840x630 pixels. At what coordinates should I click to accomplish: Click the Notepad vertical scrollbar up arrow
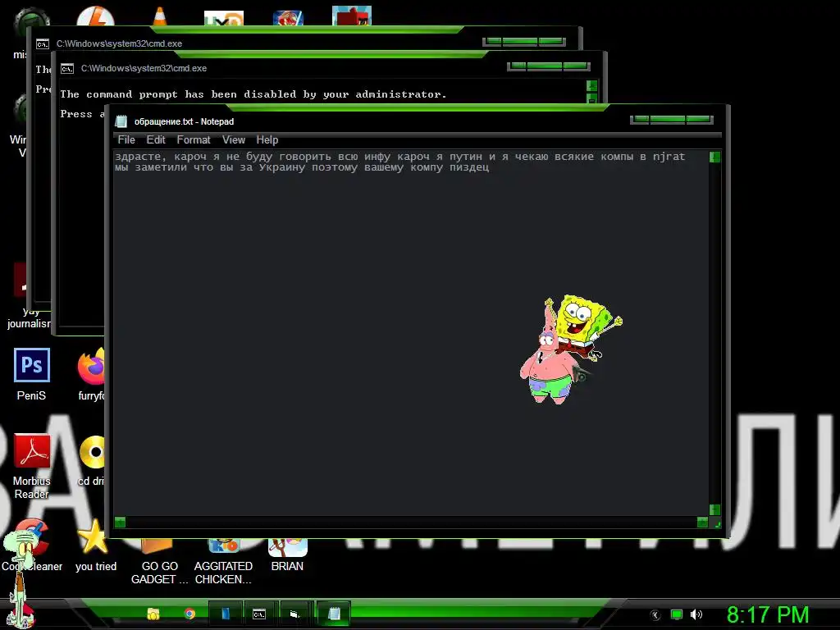(x=714, y=157)
